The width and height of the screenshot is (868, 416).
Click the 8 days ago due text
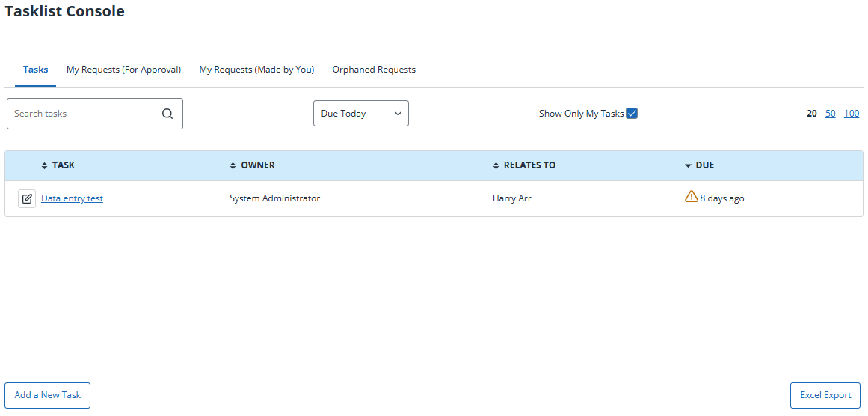coord(722,198)
